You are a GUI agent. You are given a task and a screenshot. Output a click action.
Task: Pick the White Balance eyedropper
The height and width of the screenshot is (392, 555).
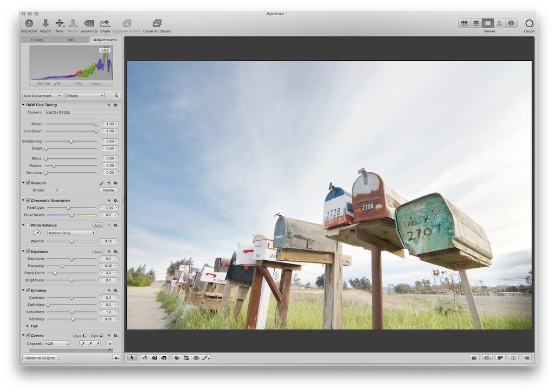(x=37, y=233)
